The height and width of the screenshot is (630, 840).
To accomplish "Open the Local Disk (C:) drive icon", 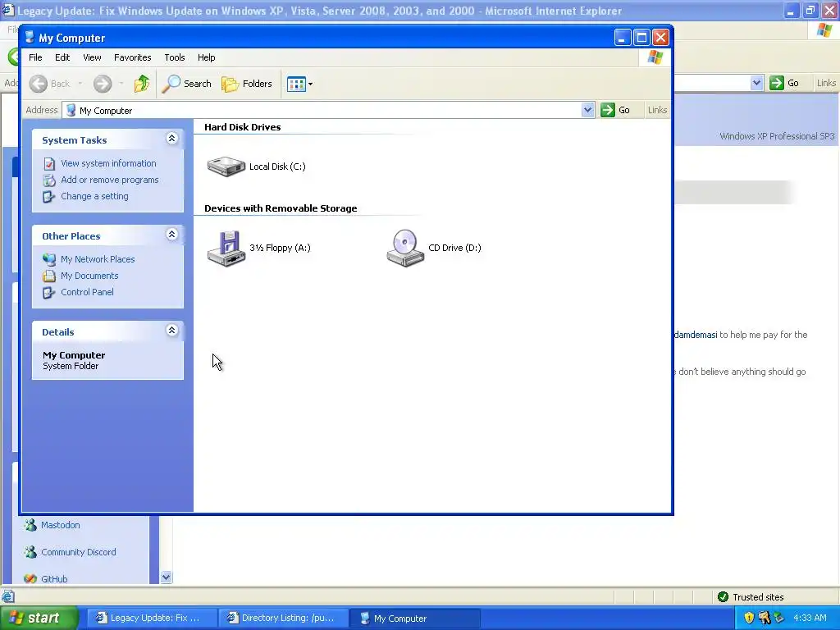I will [x=226, y=167].
